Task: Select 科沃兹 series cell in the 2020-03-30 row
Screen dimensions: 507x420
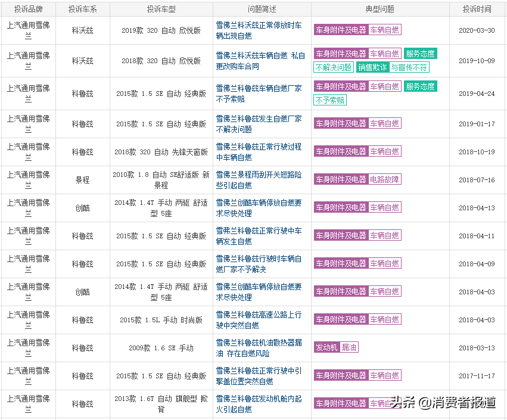Action: pos(82,31)
